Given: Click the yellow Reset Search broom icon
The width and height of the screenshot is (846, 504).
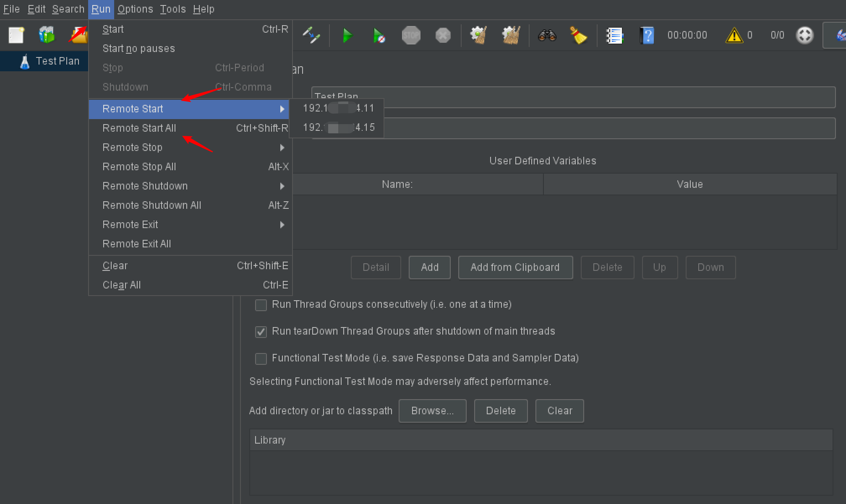Looking at the screenshot, I should point(578,36).
